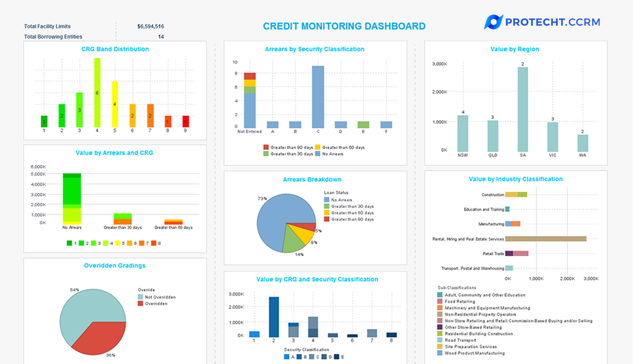Click the Total Borrowing Entities count

tap(161, 36)
